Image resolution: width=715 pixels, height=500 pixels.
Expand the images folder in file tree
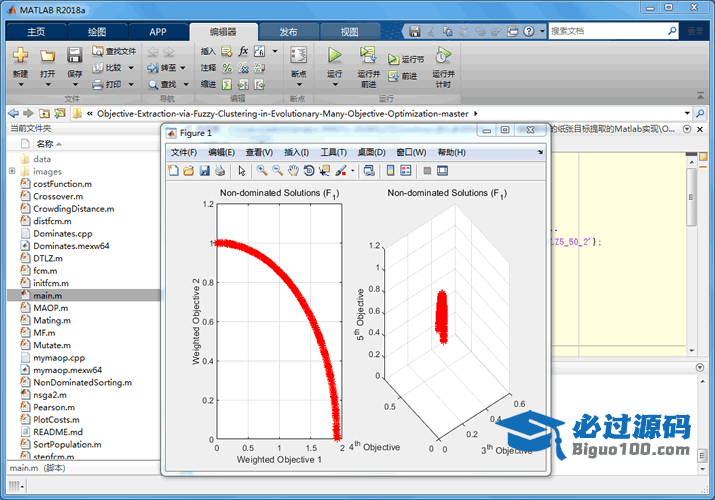[x=12, y=171]
